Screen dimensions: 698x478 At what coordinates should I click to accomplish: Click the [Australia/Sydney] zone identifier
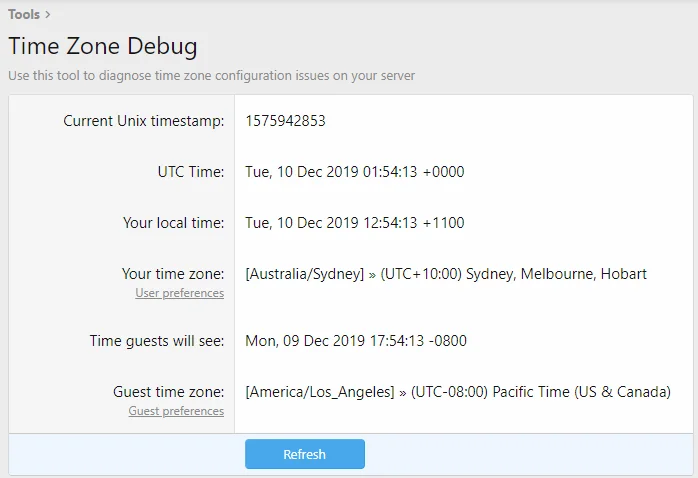coord(304,273)
